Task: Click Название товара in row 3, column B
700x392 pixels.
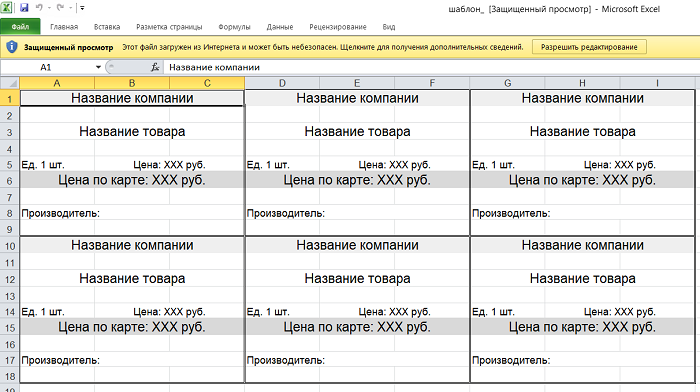Action: point(132,132)
